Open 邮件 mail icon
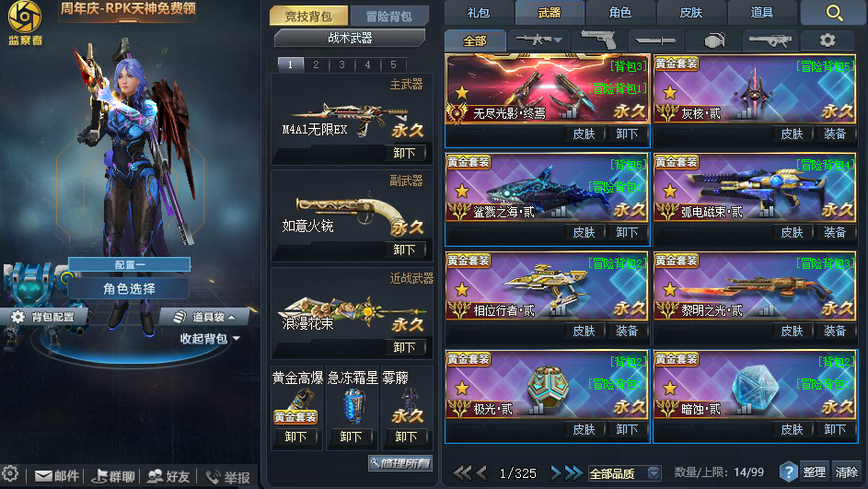 (x=57, y=476)
